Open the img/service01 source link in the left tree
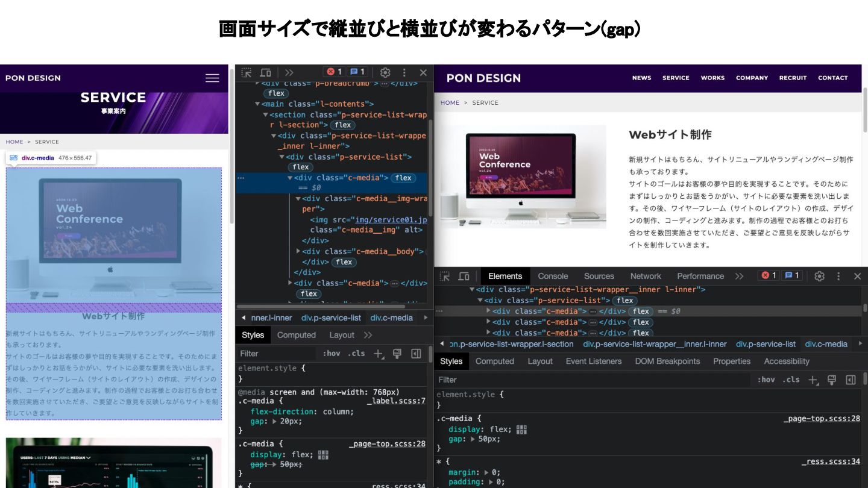Image resolution: width=868 pixels, height=488 pixels. (x=391, y=220)
